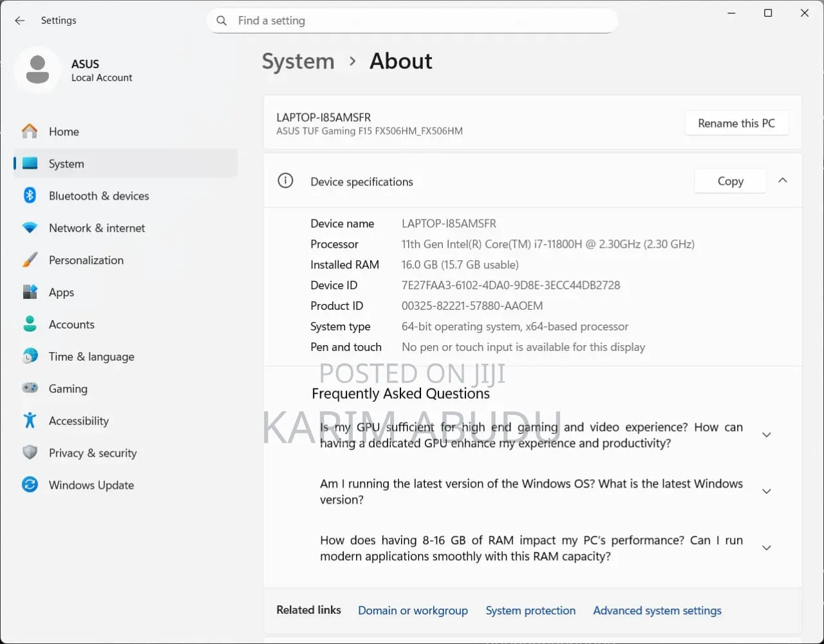Expand the GPU gaming question

(x=767, y=435)
